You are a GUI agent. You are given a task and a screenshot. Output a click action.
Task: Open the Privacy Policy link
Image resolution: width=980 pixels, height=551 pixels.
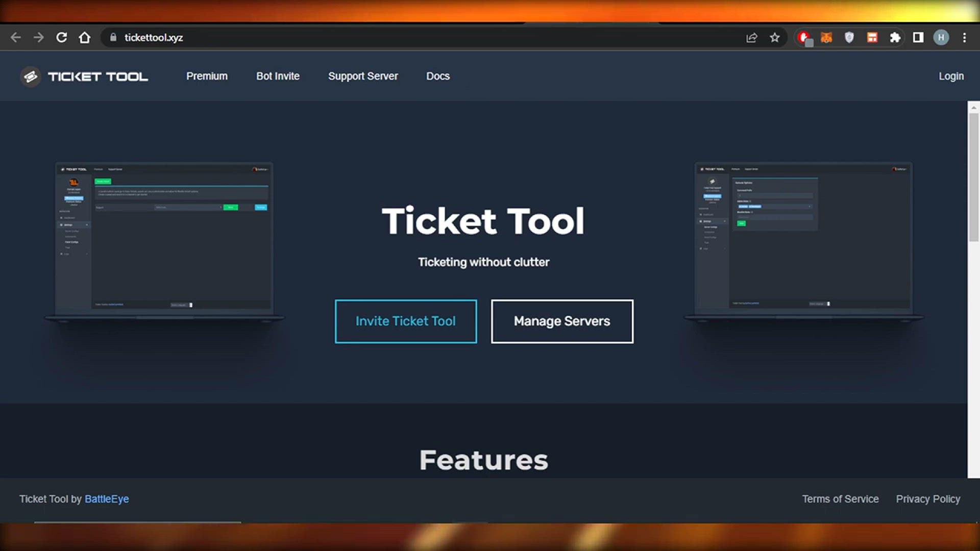click(x=928, y=499)
